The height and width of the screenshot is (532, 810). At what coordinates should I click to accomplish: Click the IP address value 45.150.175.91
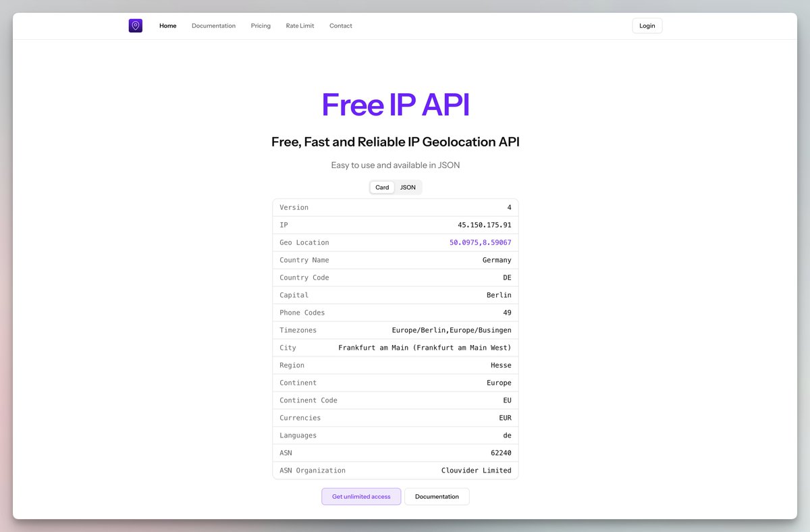pyautogui.click(x=487, y=225)
